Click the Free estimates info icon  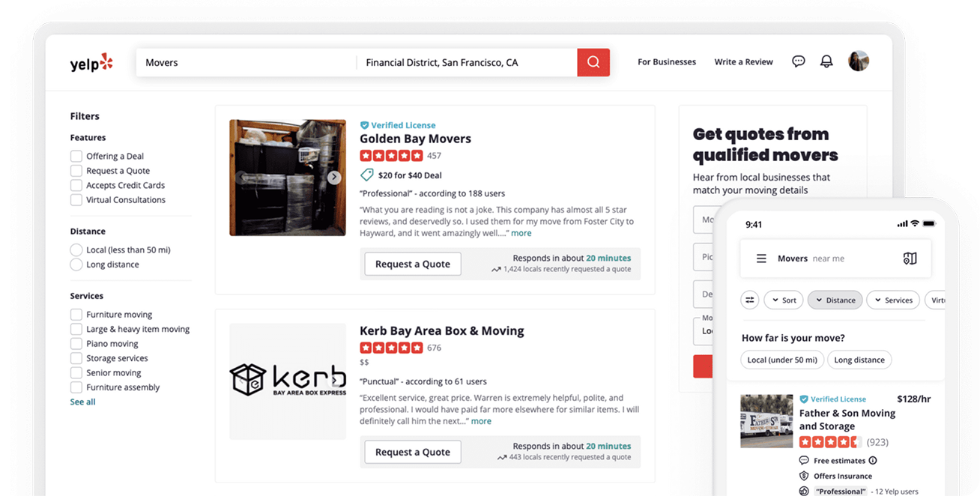point(873,461)
